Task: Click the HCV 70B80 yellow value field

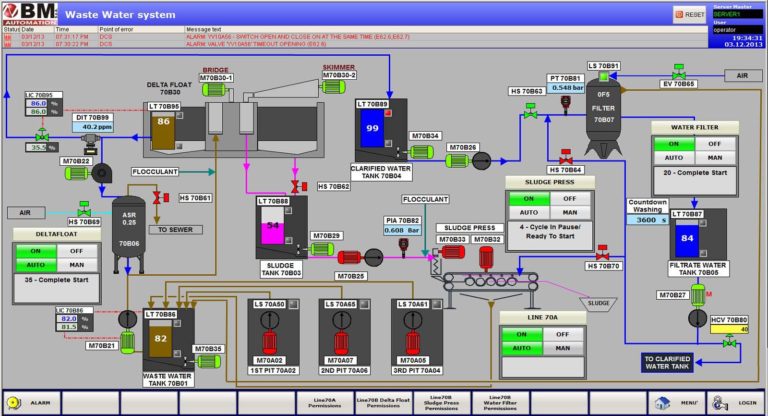Action: pos(730,329)
